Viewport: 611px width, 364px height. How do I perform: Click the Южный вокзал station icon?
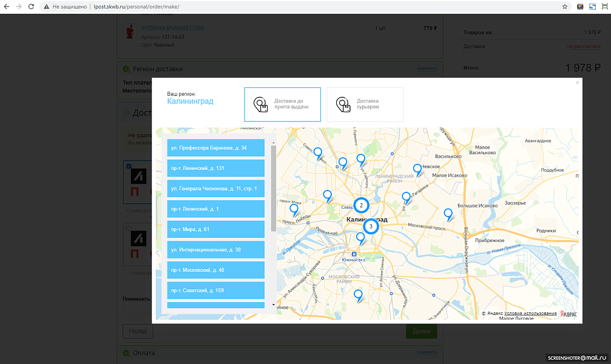tap(354, 254)
